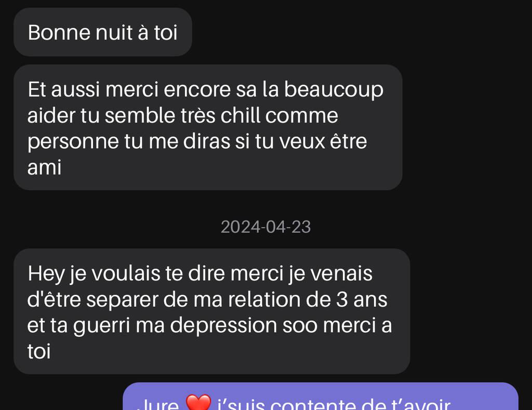Tap the word 'Hey' starting the third message
Image resolution: width=532 pixels, height=410 pixels.
tap(46, 274)
